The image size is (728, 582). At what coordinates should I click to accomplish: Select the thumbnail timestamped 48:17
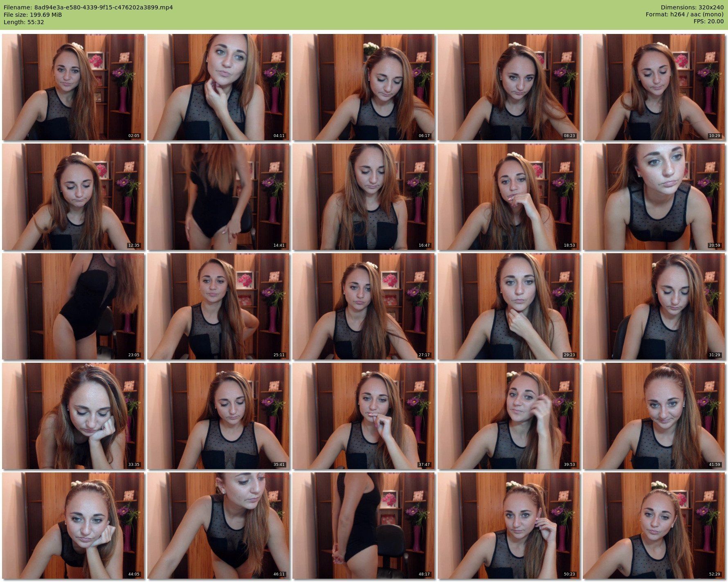(x=363, y=526)
